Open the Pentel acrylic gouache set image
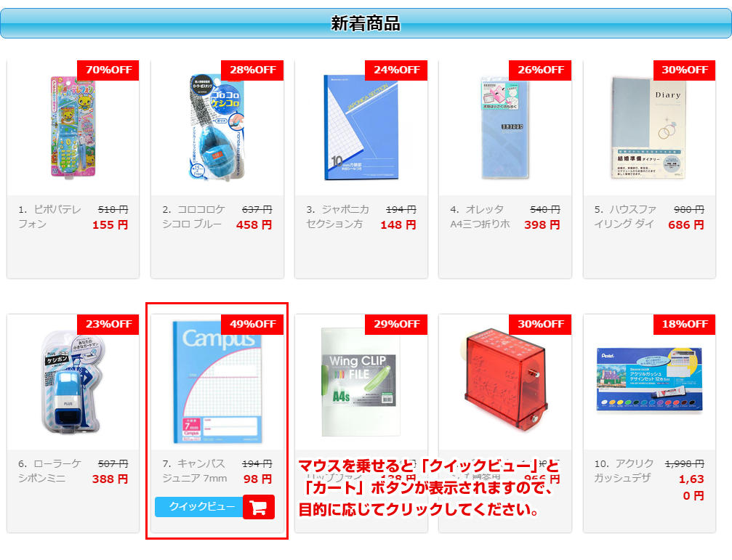Viewport: 732px width, 560px height. (649, 380)
